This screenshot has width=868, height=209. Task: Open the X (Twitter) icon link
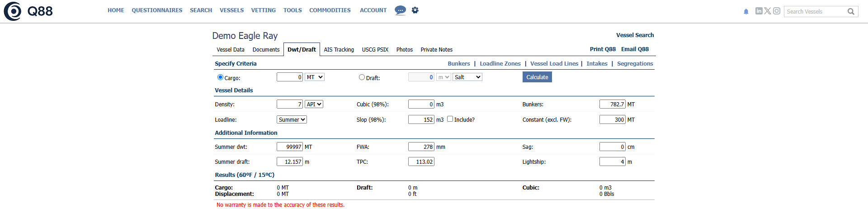click(768, 11)
